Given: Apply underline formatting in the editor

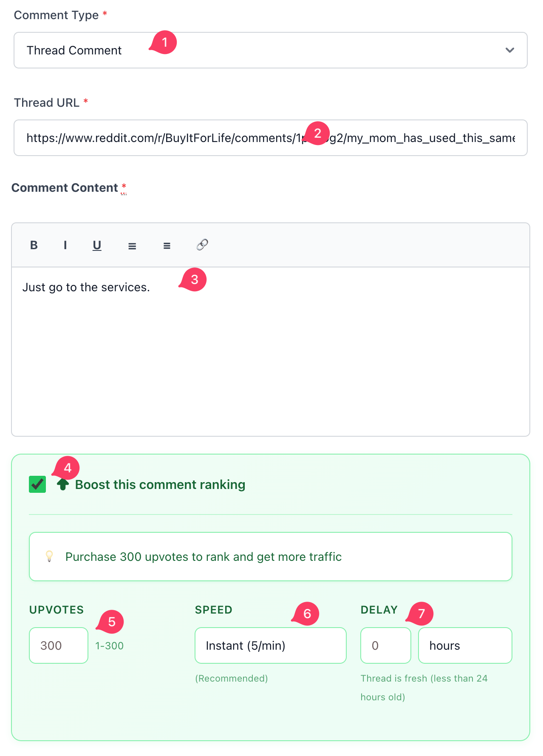Looking at the screenshot, I should pos(97,245).
